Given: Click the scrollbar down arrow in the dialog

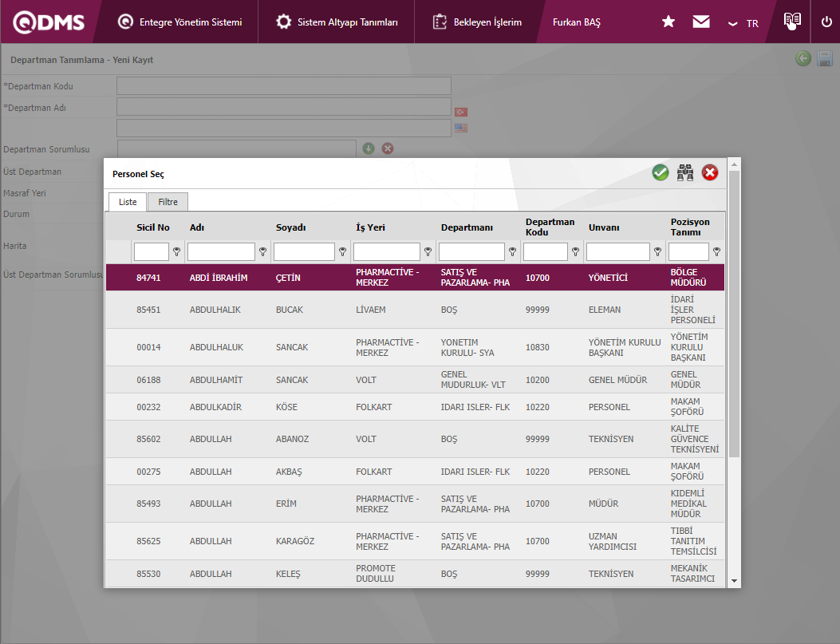Looking at the screenshot, I should tap(734, 581).
